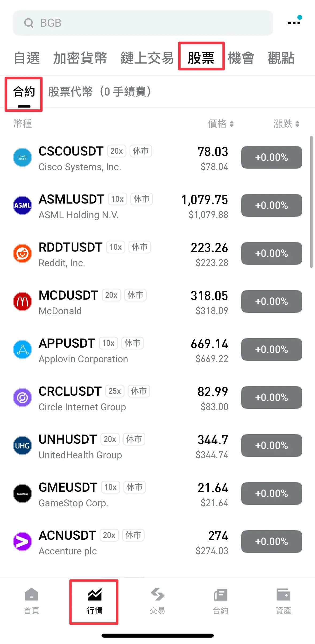
Task: Select the 加密貨幣 tab
Action: pos(80,58)
